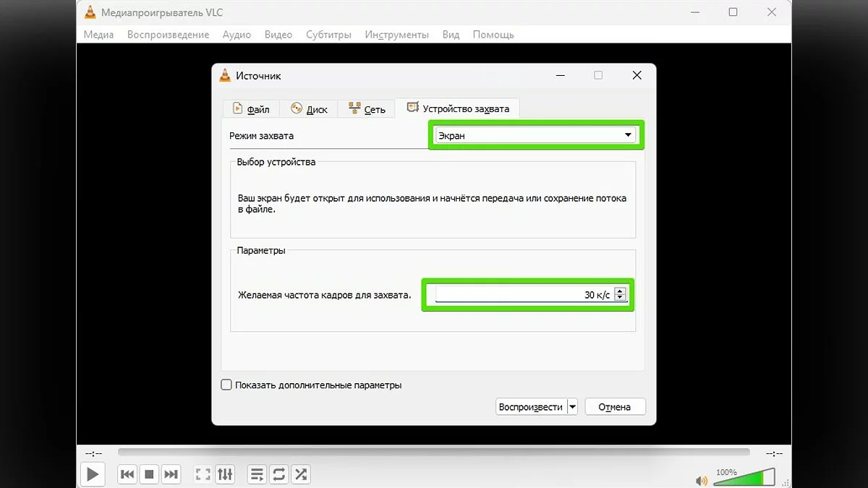This screenshot has width=868, height=488.
Task: Close the Источник dialog
Action: click(637, 75)
